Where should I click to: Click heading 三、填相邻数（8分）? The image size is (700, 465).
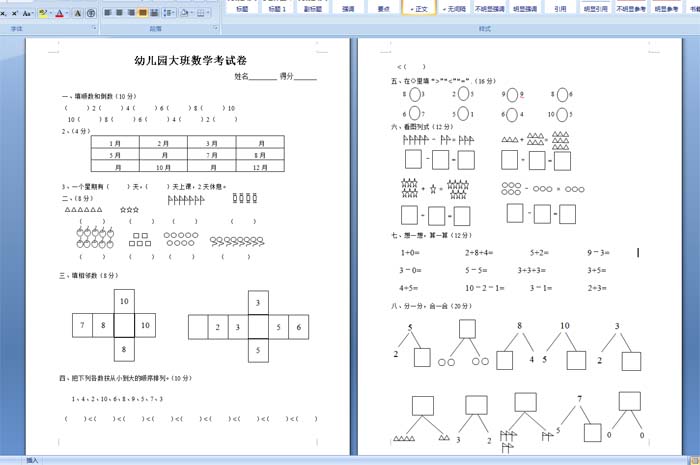(x=88, y=276)
